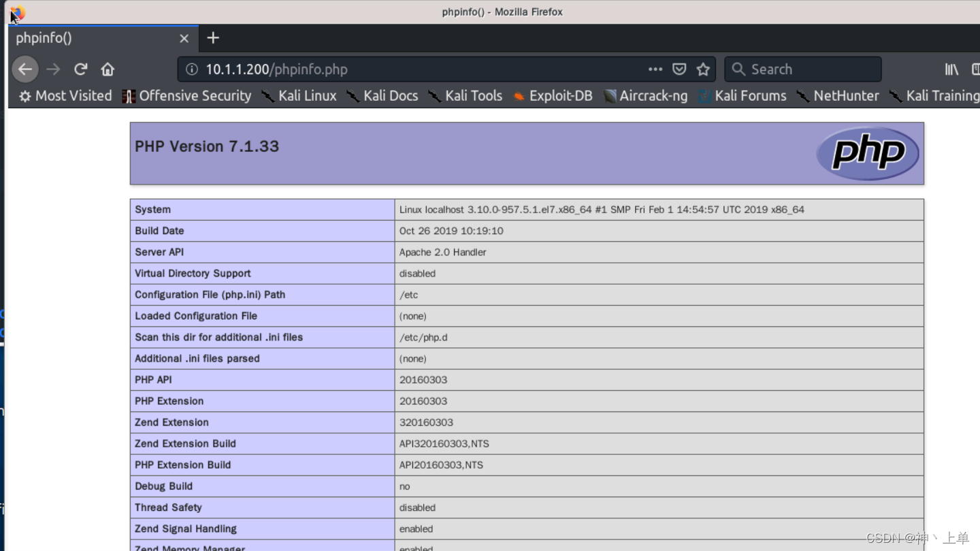The image size is (980, 551).
Task: Select API320160303,NTS value
Action: [x=444, y=443]
